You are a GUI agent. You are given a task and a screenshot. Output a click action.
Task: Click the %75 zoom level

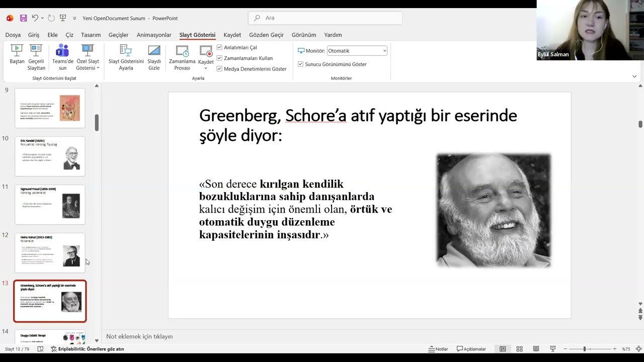point(626,349)
